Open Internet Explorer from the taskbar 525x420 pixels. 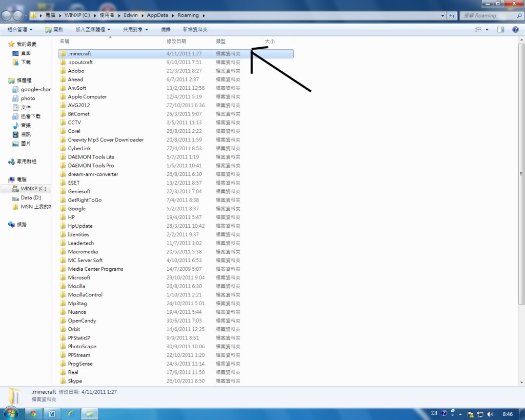71,414
